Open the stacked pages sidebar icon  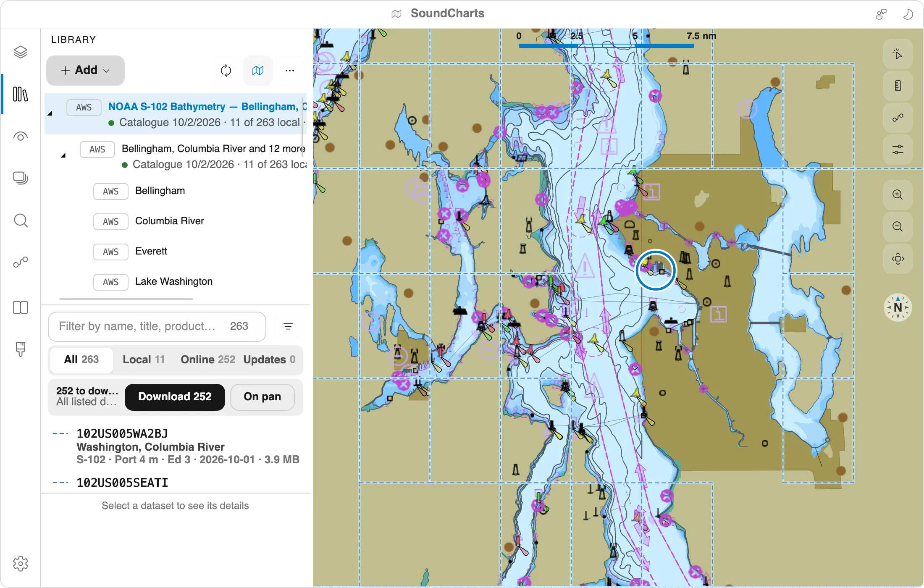pos(20,178)
